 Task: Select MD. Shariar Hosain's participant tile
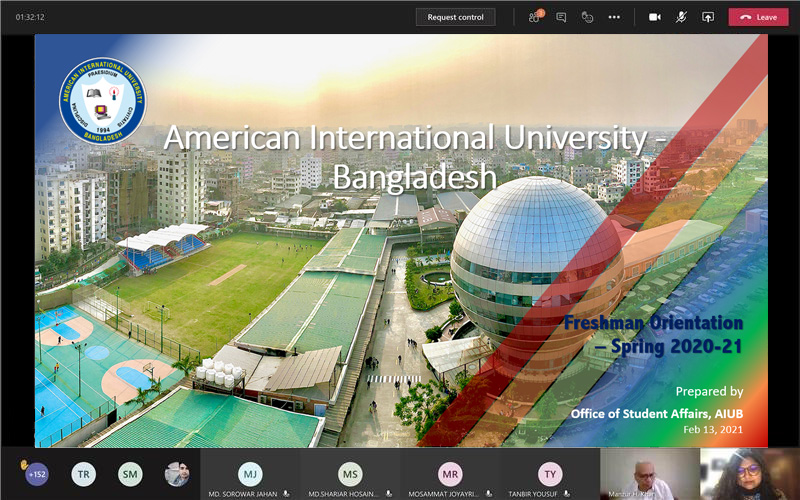(350, 474)
